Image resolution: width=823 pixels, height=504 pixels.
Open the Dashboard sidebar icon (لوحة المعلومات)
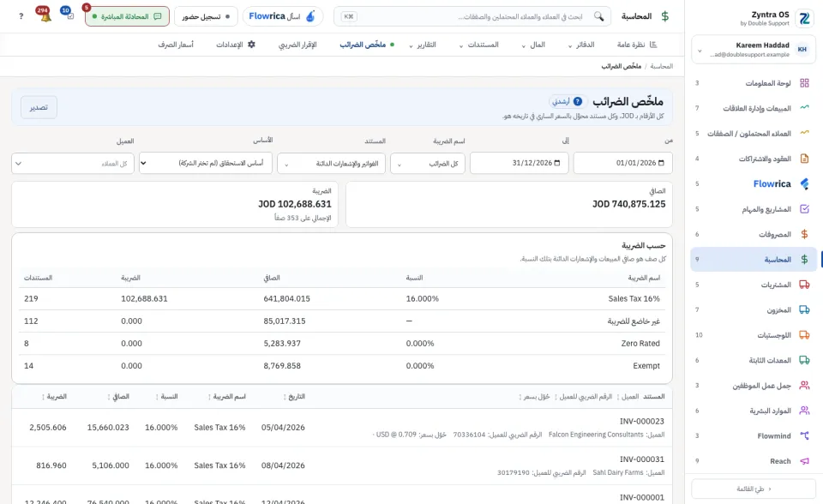coord(804,83)
